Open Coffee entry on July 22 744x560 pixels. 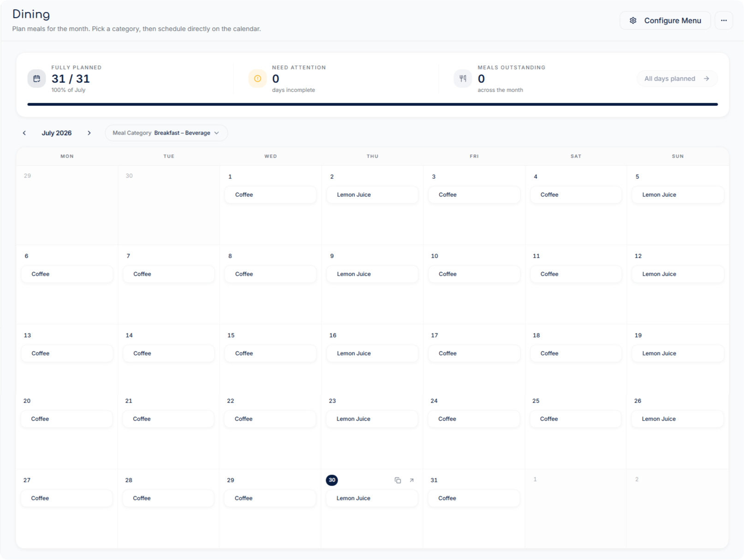[x=270, y=419]
